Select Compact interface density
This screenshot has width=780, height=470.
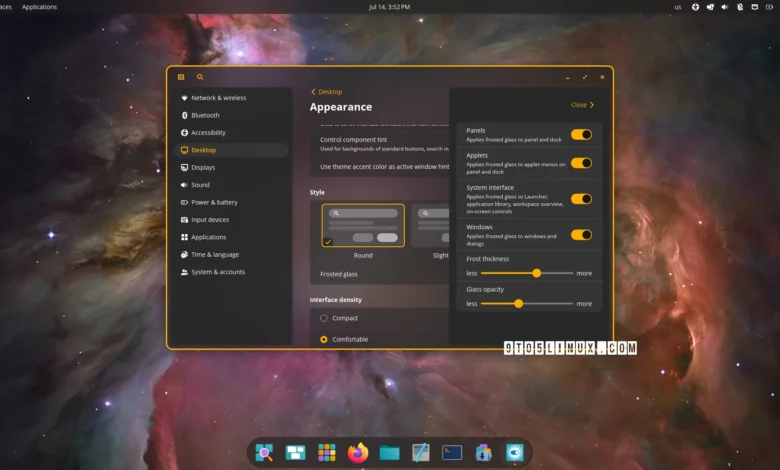324,318
